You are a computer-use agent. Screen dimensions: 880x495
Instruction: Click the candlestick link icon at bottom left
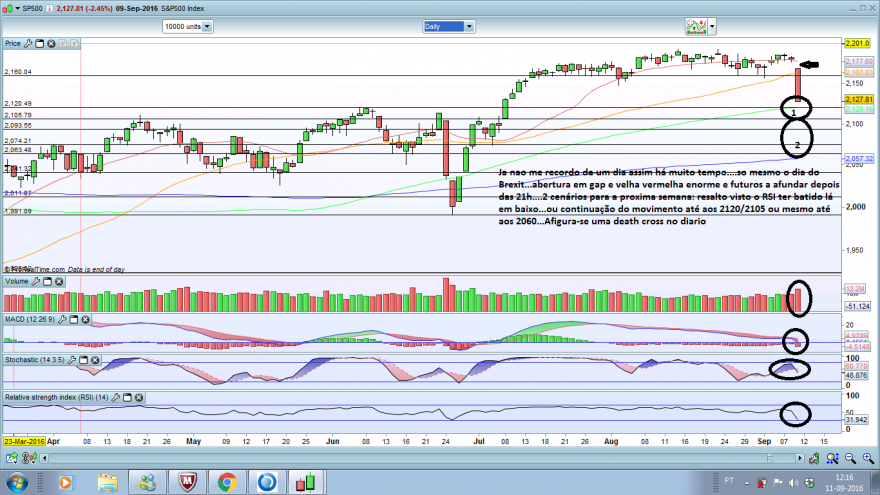29,459
